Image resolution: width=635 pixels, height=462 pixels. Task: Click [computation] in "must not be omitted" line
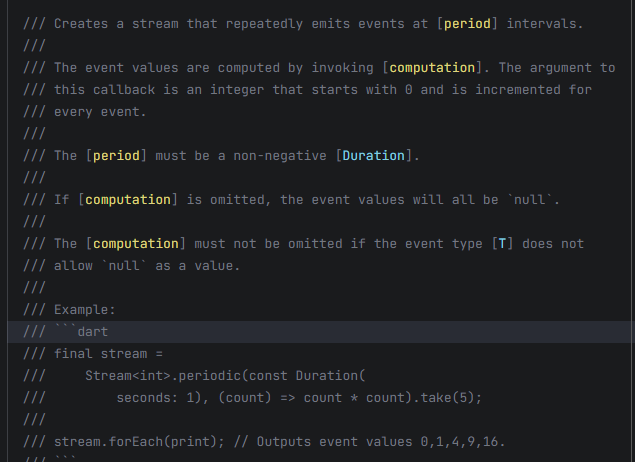136,244
